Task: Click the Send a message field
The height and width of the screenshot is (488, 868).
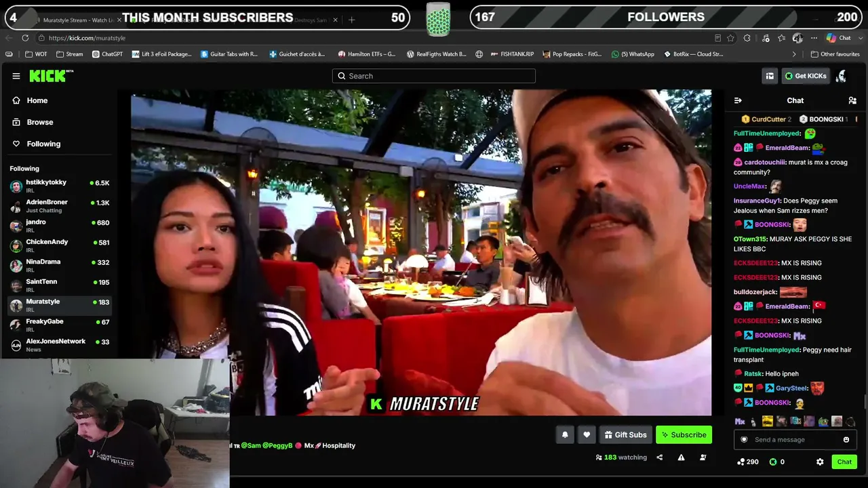Action: click(795, 440)
